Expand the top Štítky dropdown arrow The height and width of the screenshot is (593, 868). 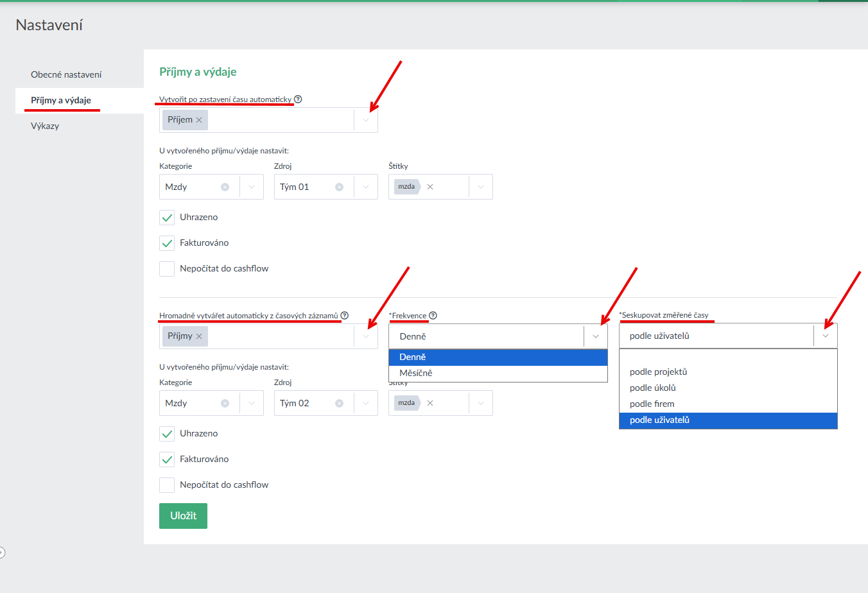481,187
